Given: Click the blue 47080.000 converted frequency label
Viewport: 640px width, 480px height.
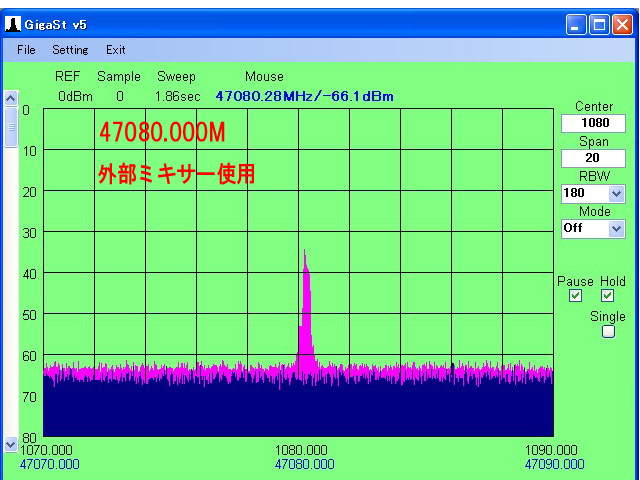Looking at the screenshot, I should coord(304,464).
